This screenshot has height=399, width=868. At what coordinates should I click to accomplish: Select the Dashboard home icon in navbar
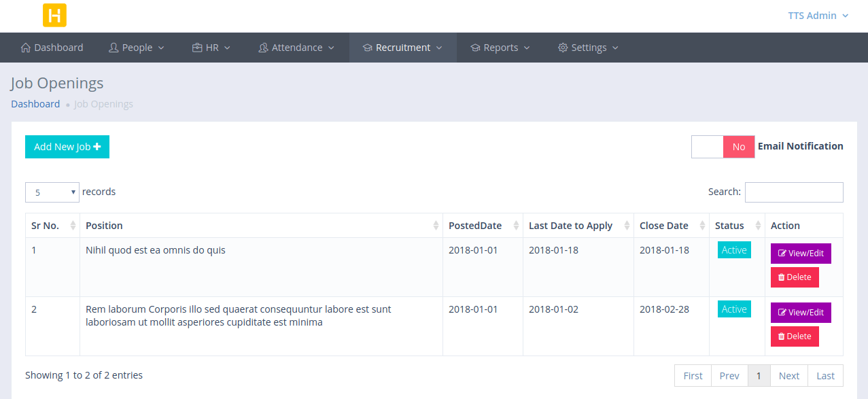point(25,48)
